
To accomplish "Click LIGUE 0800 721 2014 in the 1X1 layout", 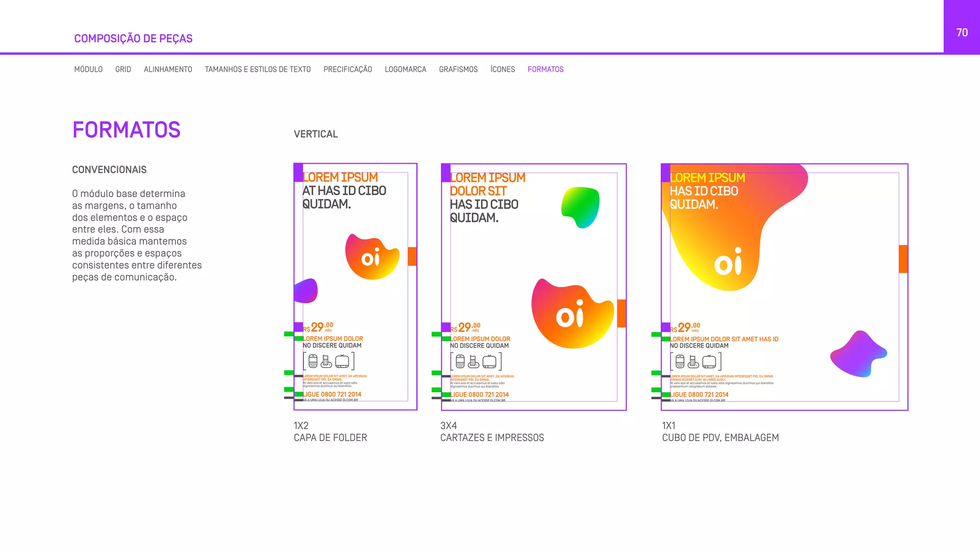I will (x=699, y=395).
